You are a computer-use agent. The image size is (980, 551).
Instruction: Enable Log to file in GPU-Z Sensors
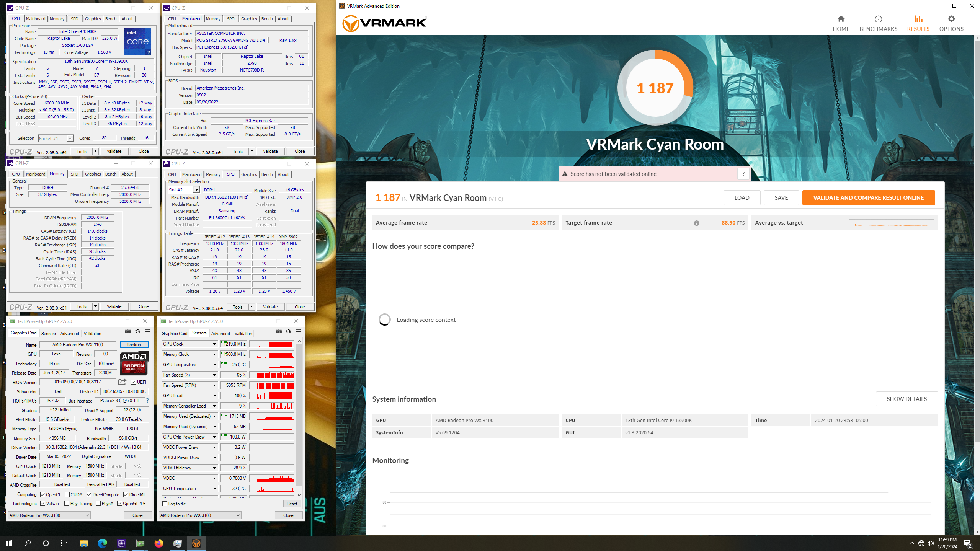click(165, 504)
